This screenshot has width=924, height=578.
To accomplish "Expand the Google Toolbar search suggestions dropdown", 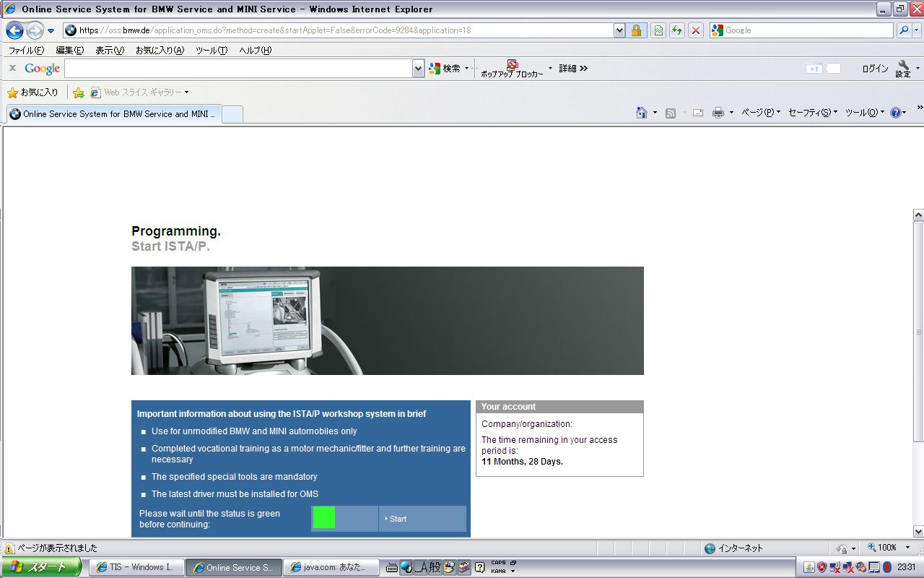I will [x=419, y=69].
